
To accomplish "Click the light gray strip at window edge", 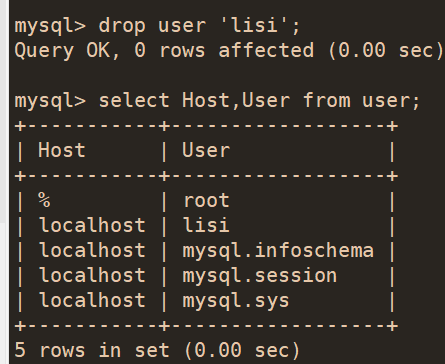I will point(3,111).
